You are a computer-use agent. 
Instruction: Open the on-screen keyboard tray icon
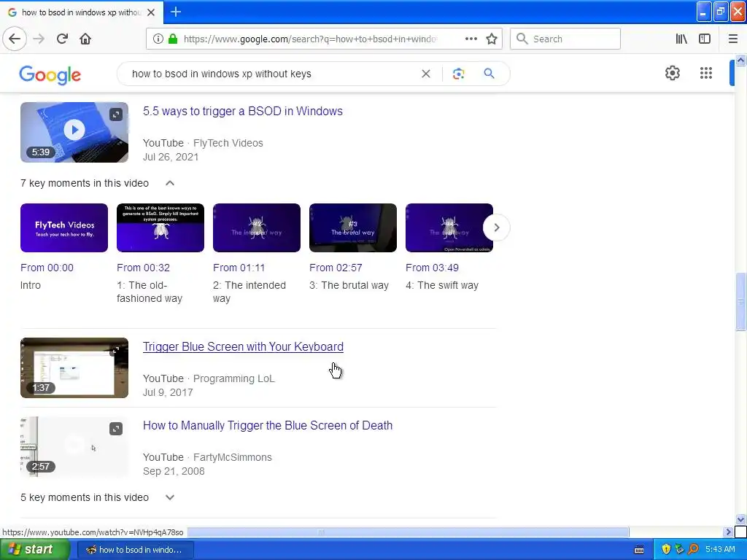pos(639,550)
